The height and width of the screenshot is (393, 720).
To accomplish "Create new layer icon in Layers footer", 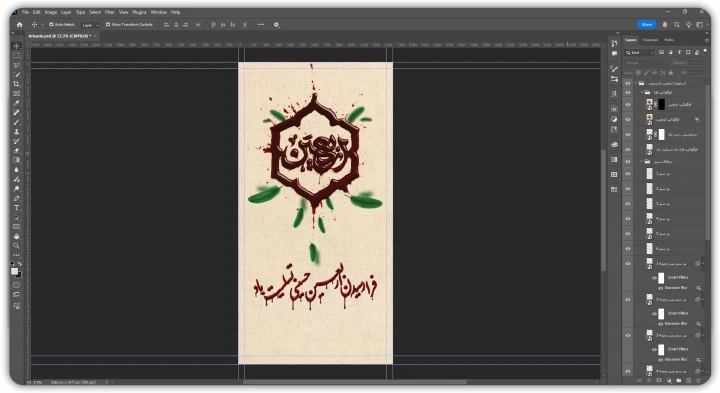I will click(x=688, y=381).
